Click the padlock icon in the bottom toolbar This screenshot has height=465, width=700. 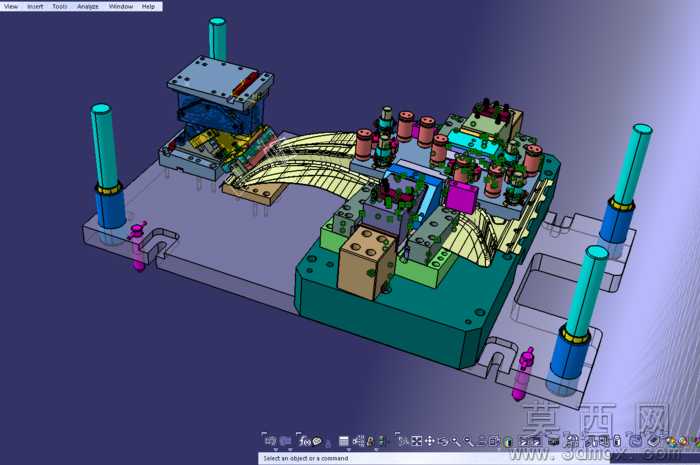(x=370, y=442)
